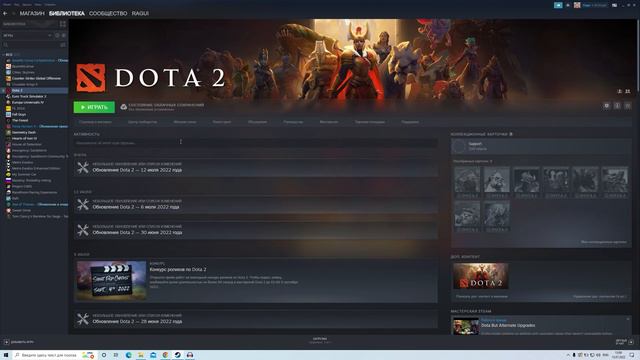640x360 pixels.
Task: Click the Steam taskbar icon
Action: pos(178,355)
